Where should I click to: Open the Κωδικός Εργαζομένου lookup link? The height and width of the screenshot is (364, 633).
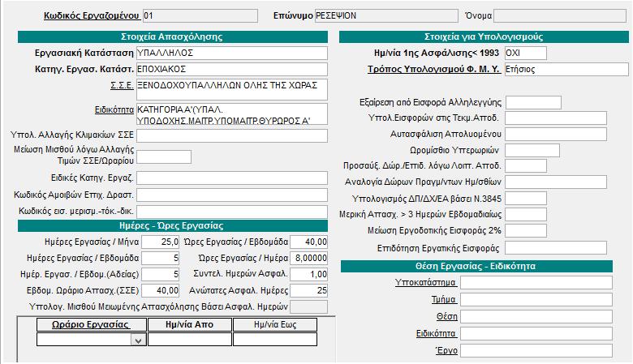tap(92, 15)
